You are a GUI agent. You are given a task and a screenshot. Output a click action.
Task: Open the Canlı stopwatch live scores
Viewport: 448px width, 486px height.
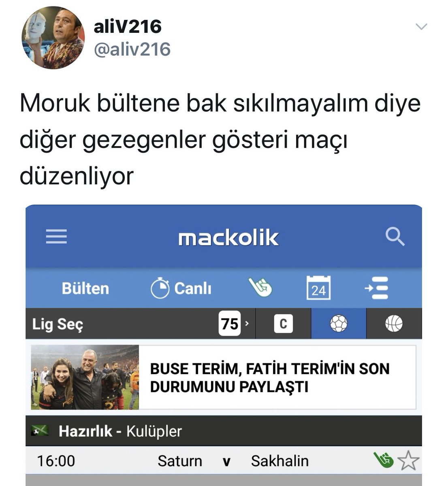pos(181,288)
